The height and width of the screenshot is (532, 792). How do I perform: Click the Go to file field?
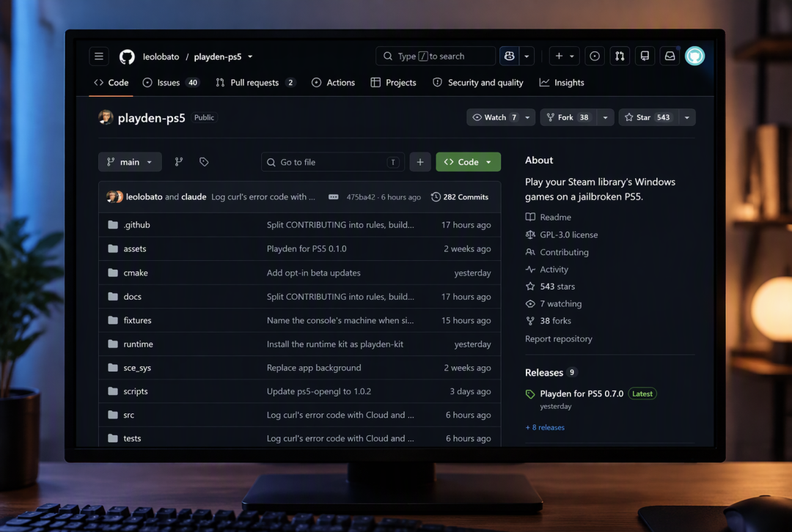[x=332, y=162]
